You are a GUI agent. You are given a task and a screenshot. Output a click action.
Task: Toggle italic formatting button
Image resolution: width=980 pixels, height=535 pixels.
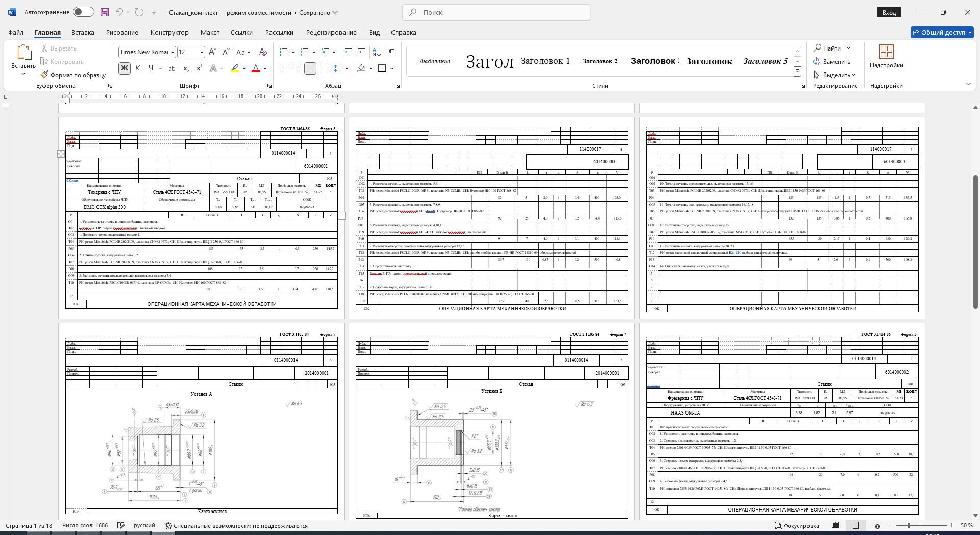[x=137, y=68]
